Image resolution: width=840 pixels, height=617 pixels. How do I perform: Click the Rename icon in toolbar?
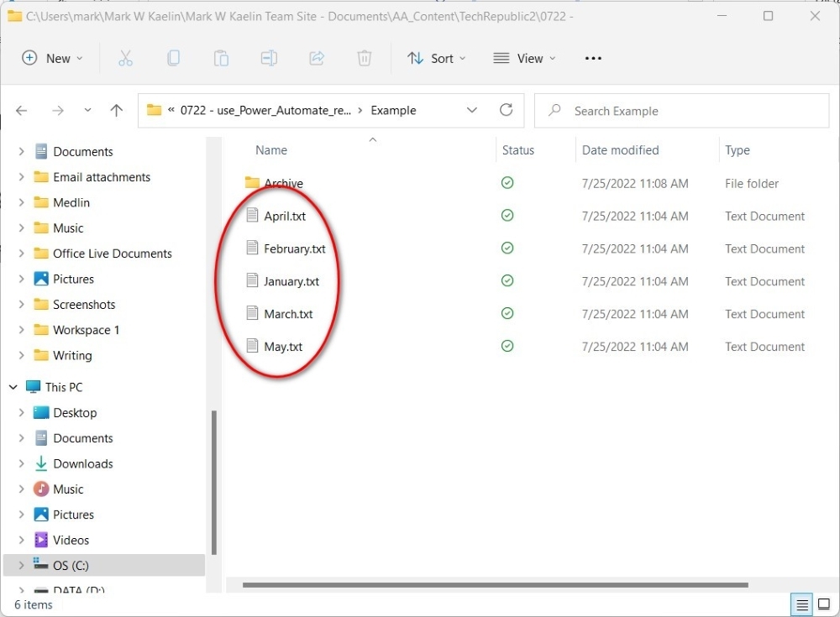coord(269,58)
